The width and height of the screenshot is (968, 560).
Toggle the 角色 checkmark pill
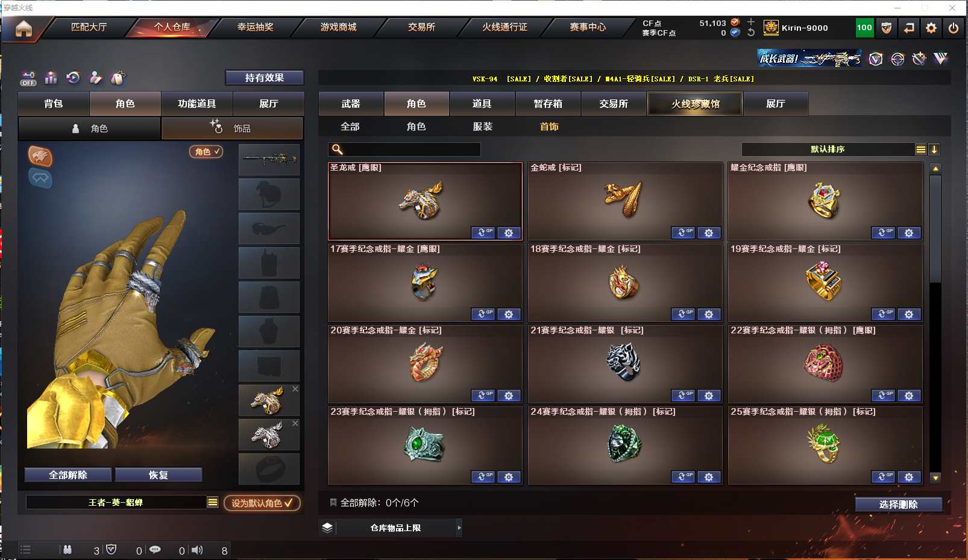point(206,152)
